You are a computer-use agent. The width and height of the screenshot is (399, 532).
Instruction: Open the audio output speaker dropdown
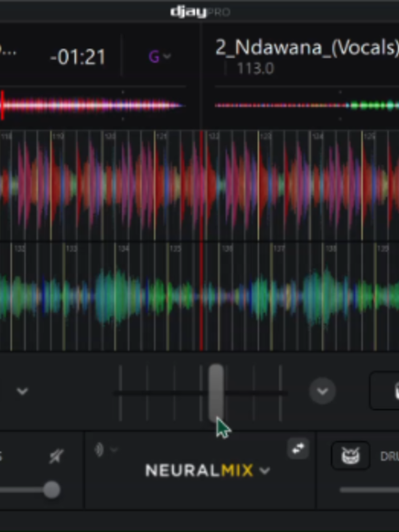tap(106, 450)
